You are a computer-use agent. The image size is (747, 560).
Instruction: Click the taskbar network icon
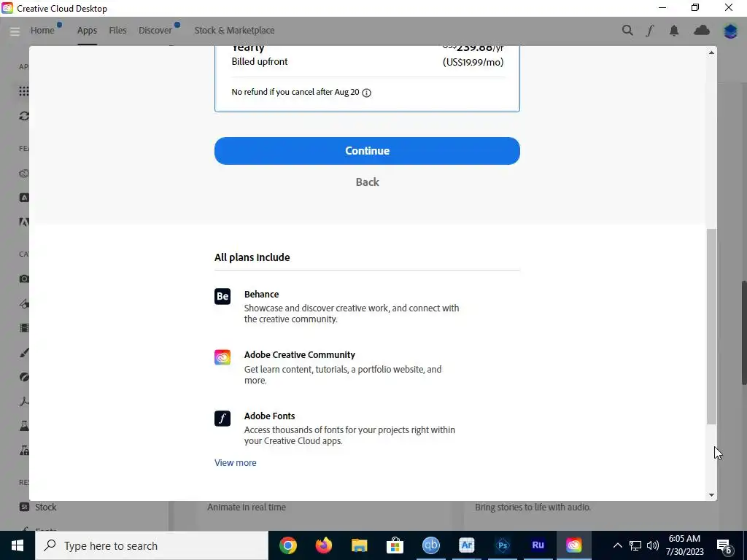[635, 545]
